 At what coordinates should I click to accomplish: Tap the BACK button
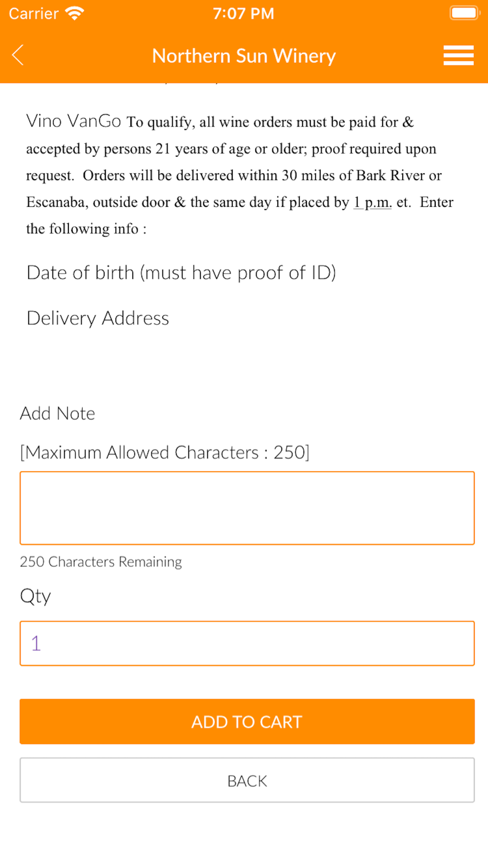click(247, 780)
